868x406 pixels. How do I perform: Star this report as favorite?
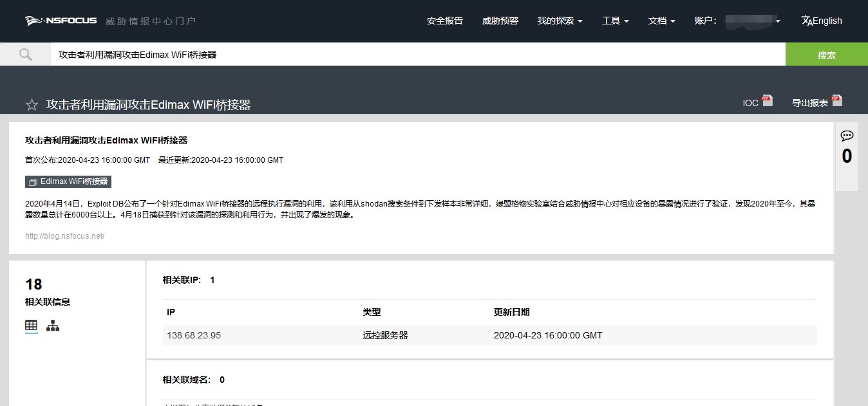click(x=32, y=105)
